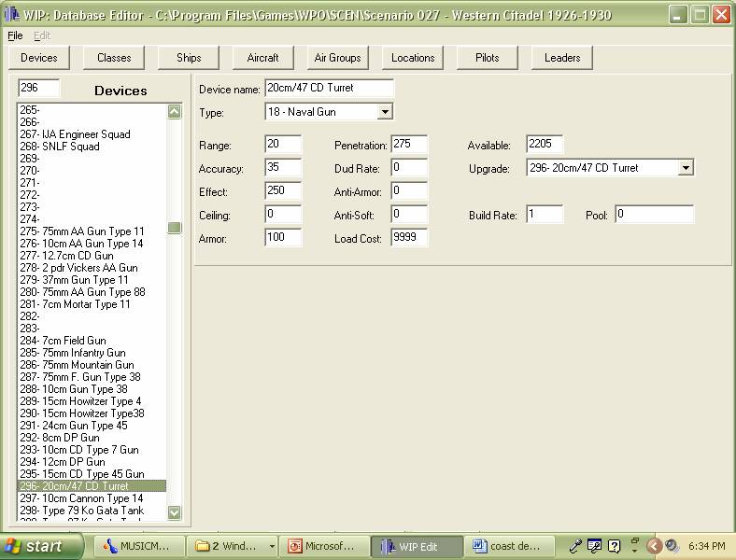Click the Ceiling input field
736x560 pixels.
click(283, 215)
